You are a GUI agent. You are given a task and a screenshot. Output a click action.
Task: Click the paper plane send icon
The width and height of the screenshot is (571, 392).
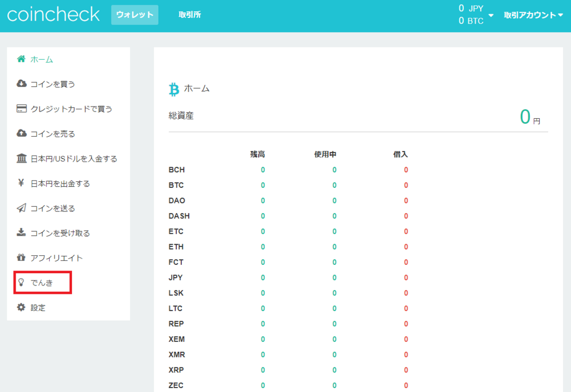click(22, 207)
